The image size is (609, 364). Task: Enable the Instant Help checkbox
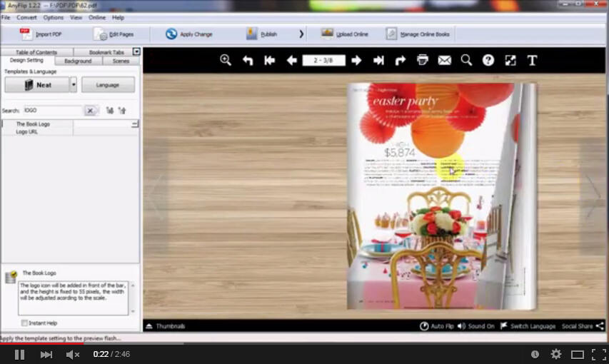click(25, 323)
